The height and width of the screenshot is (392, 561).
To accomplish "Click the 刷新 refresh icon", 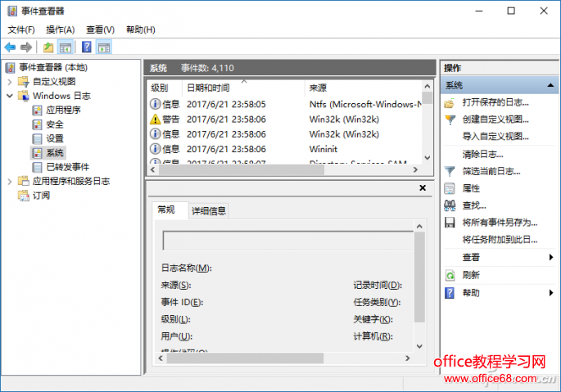I will point(450,275).
